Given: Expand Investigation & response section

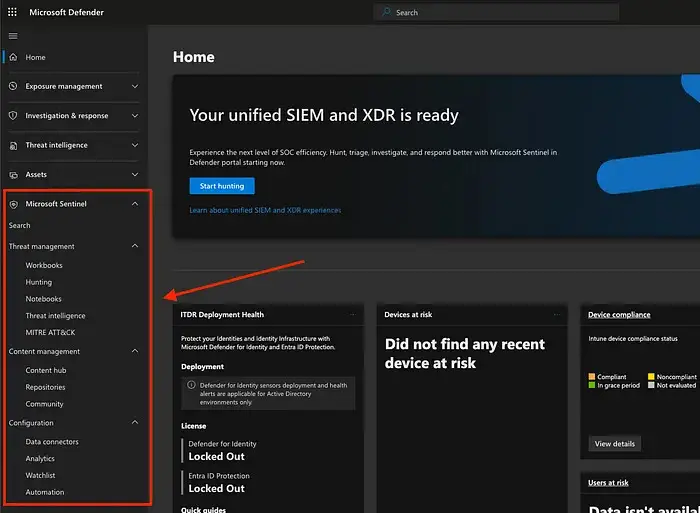Looking at the screenshot, I should [x=135, y=116].
